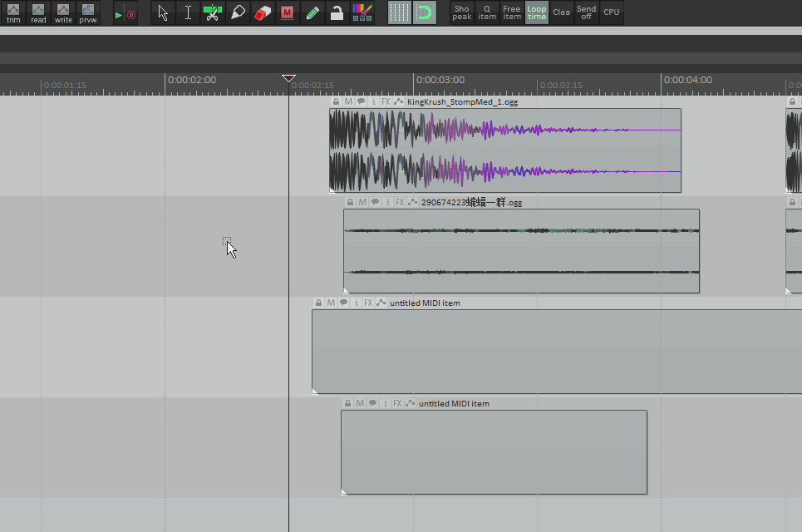
Task: Select the I-beam time selection tool
Action: [x=188, y=12]
